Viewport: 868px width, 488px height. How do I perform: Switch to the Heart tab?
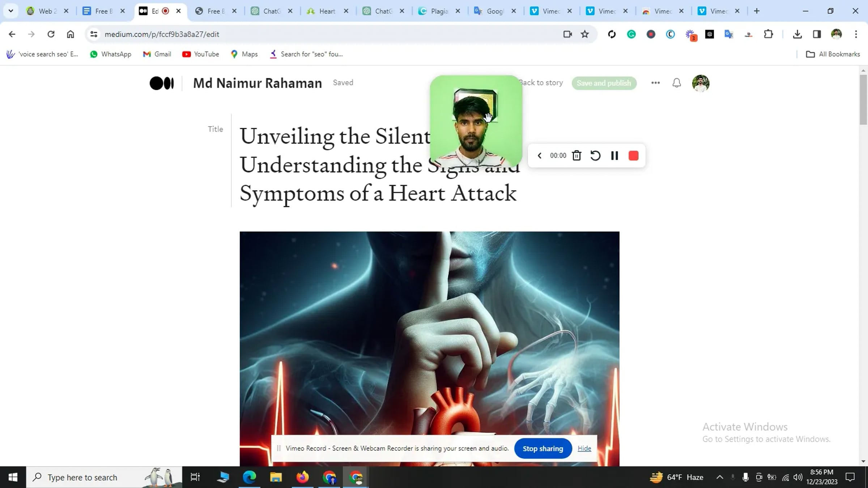tap(326, 11)
